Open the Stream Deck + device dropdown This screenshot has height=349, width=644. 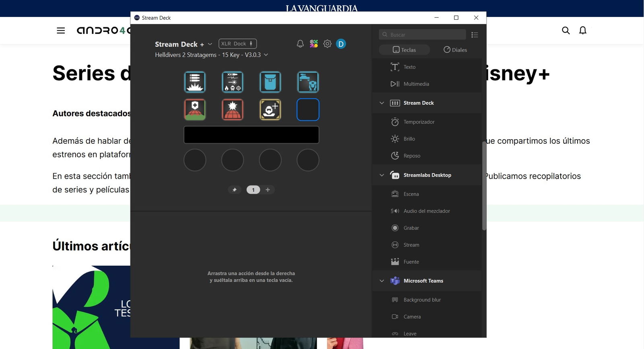184,44
